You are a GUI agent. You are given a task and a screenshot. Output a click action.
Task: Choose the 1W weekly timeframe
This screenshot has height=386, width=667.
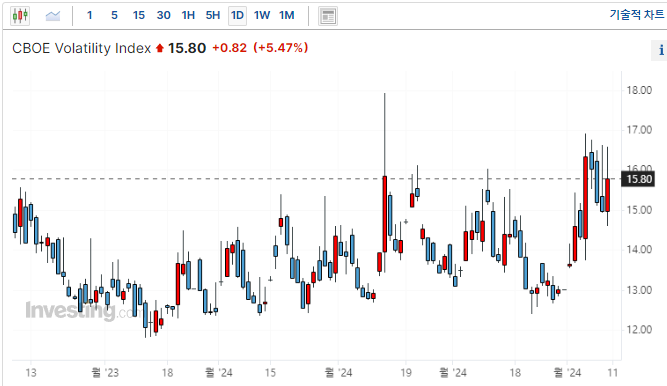coord(262,16)
